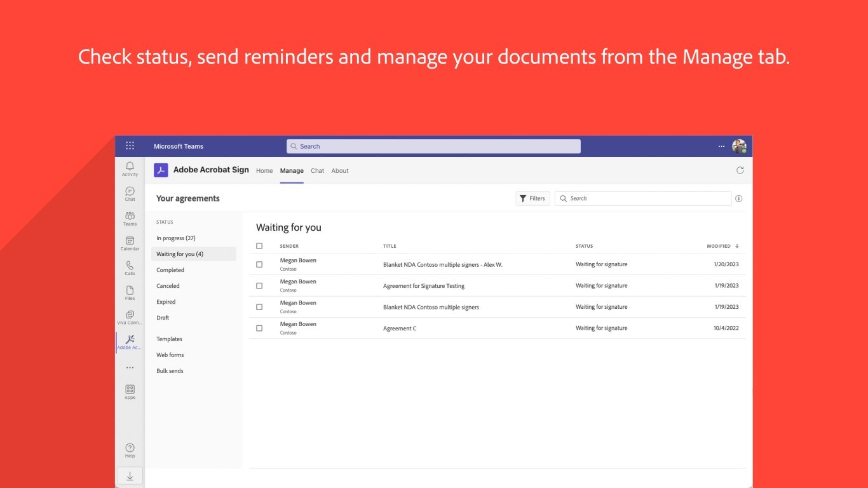Open Chat in the Teams sidebar
The height and width of the screenshot is (488, 868).
[x=130, y=194]
